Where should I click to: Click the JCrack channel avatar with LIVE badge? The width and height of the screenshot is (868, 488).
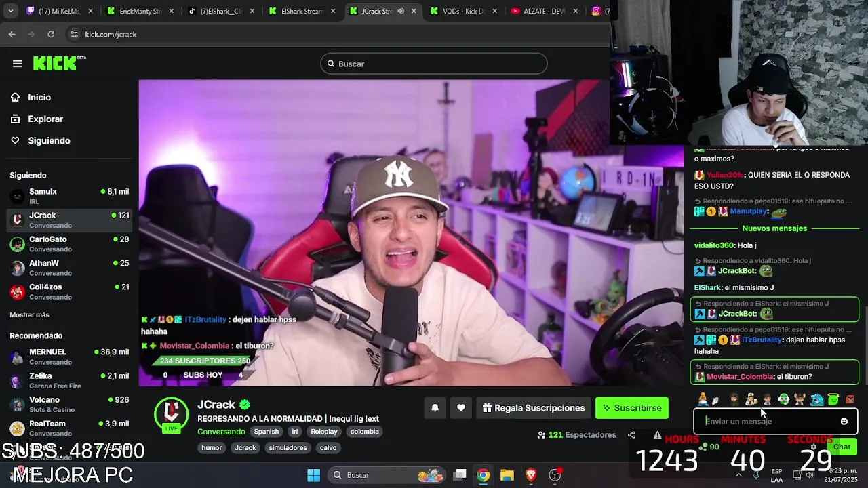coord(172,415)
